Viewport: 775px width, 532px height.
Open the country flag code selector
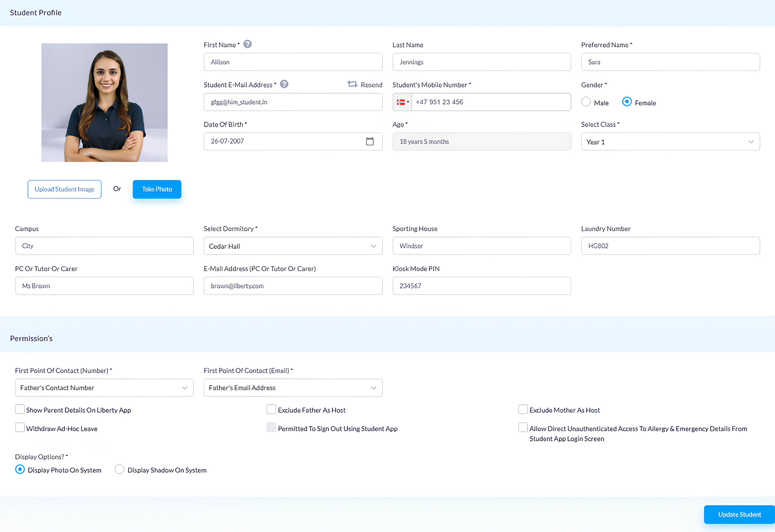tap(402, 102)
